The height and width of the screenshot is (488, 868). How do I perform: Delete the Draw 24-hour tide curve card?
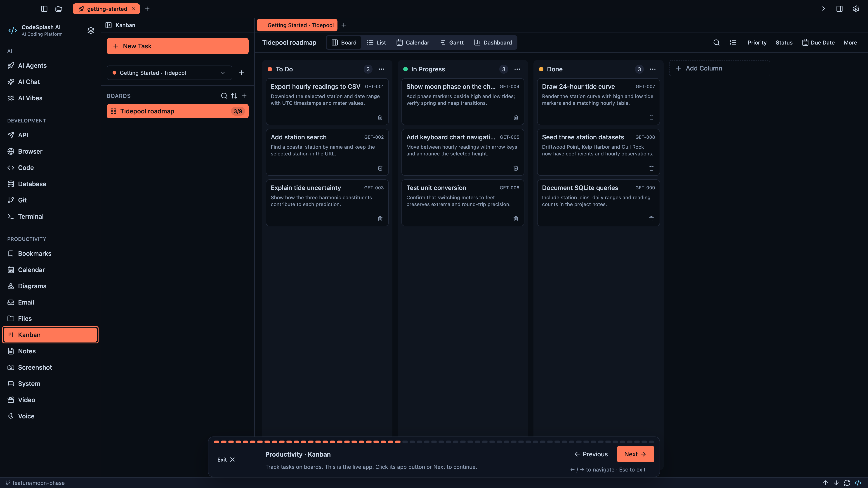pos(651,117)
